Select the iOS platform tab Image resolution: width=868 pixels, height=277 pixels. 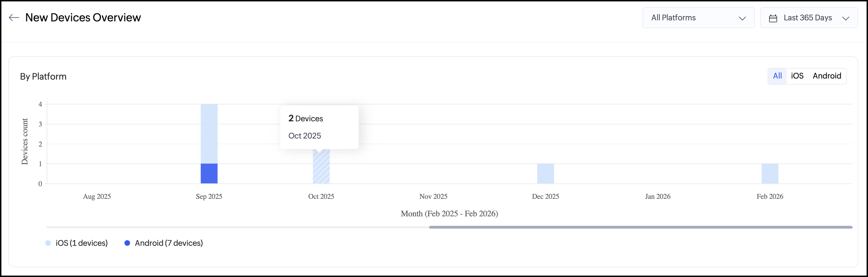[797, 76]
